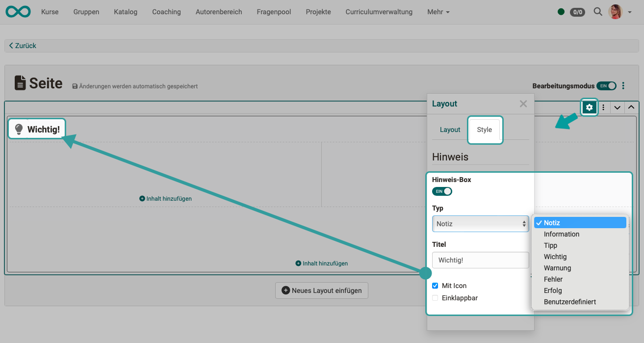The width and height of the screenshot is (644, 343).
Task: Click the Titel input field
Action: [480, 260]
